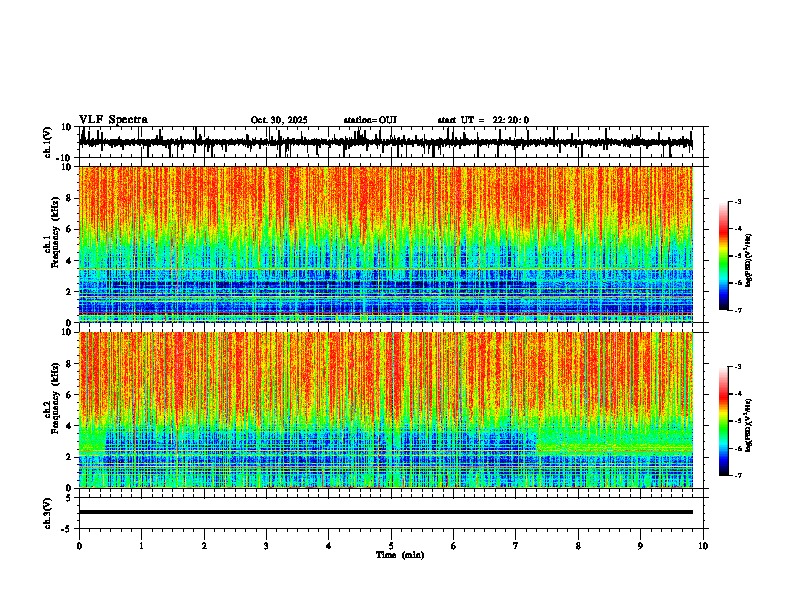
Task: Click time axis tick label "5"
Action: coord(391,546)
